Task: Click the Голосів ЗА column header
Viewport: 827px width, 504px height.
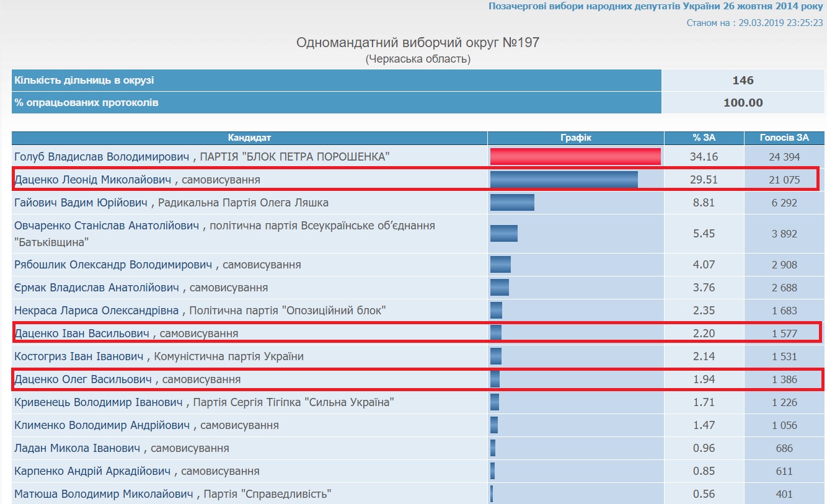Action: (x=784, y=138)
